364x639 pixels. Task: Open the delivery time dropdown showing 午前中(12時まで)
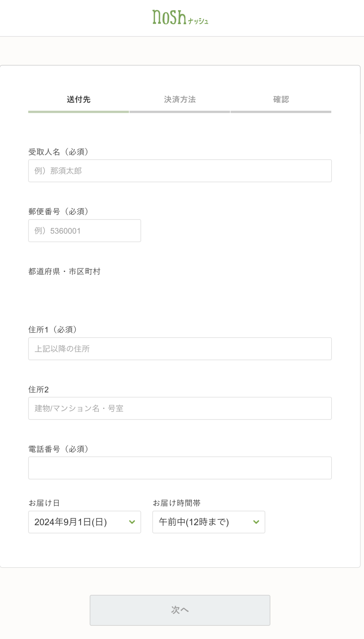[208, 522]
